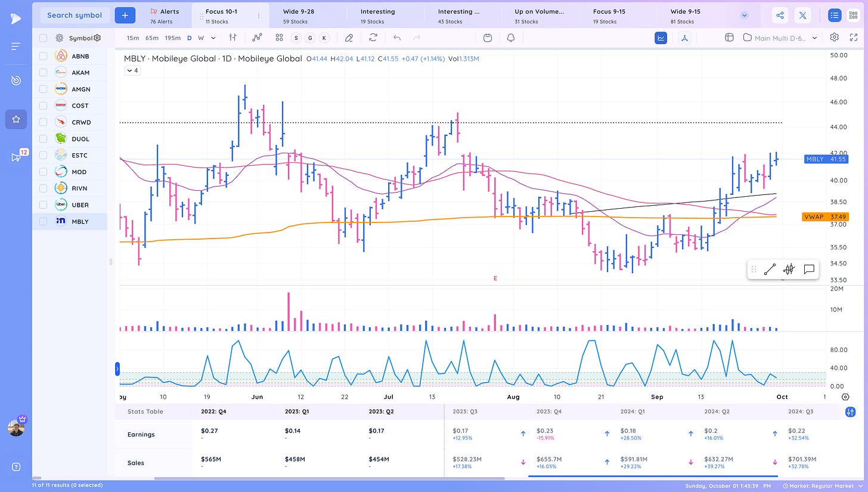Click the fullscreen expand icon
This screenshot has height=492, width=868.
[x=854, y=38]
